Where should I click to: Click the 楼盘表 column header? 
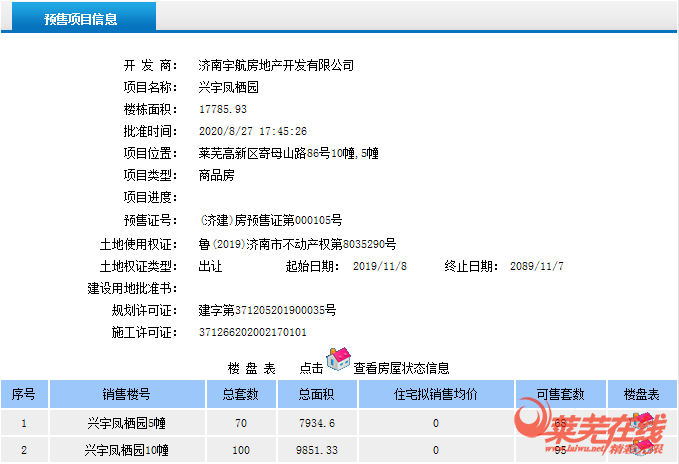pyautogui.click(x=642, y=394)
